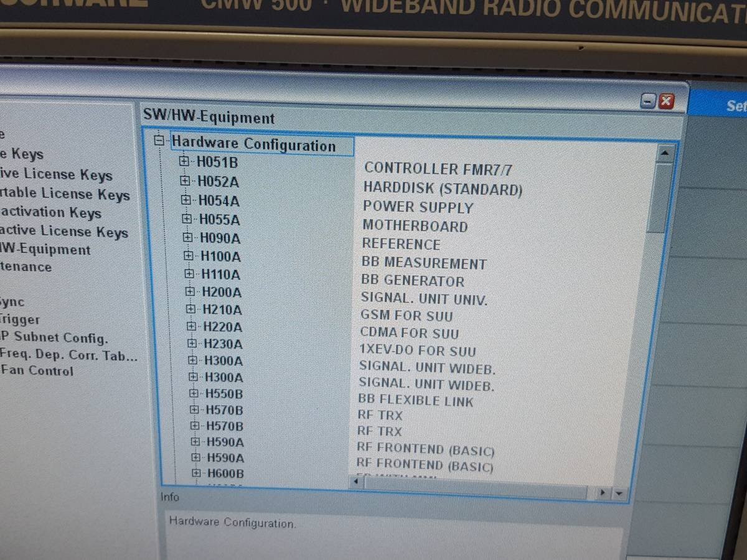This screenshot has width=747, height=560.
Task: Click the vertical scrollbar thumb
Action: click(x=659, y=197)
